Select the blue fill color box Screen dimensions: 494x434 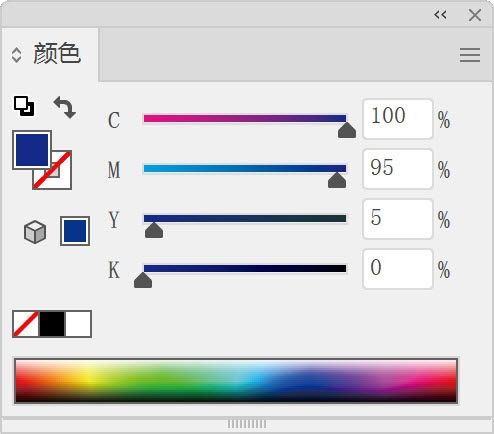pos(32,150)
